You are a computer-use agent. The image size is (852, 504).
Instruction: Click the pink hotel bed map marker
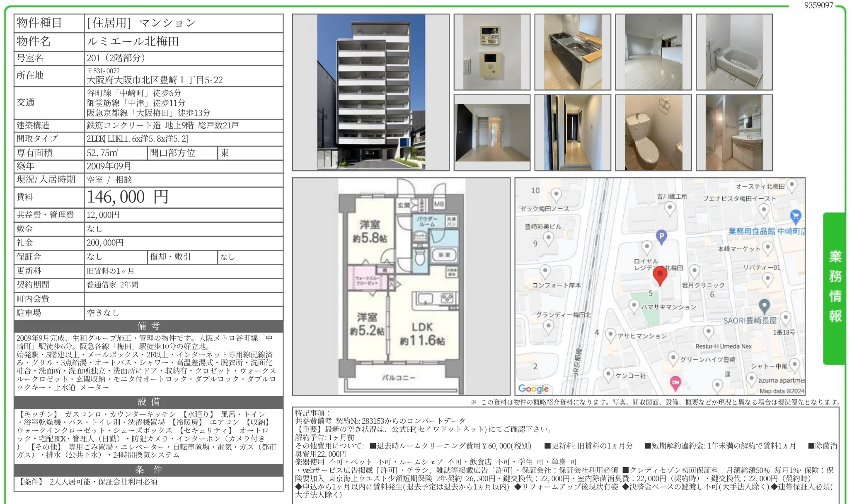675,383
